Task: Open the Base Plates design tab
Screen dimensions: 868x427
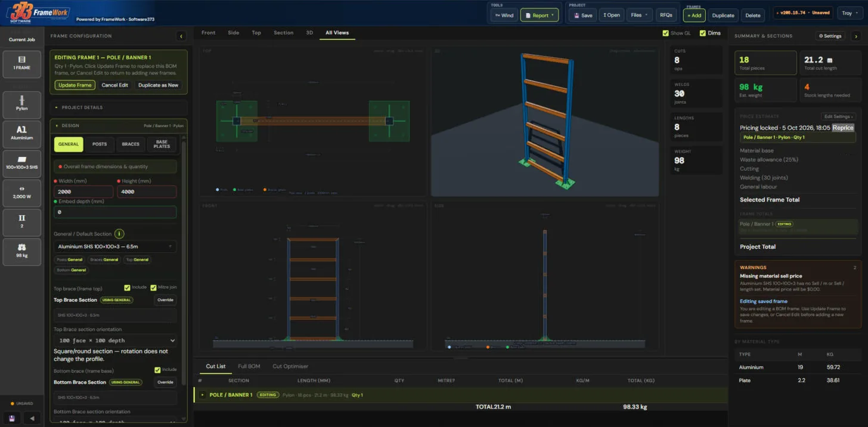Action: pos(162,144)
